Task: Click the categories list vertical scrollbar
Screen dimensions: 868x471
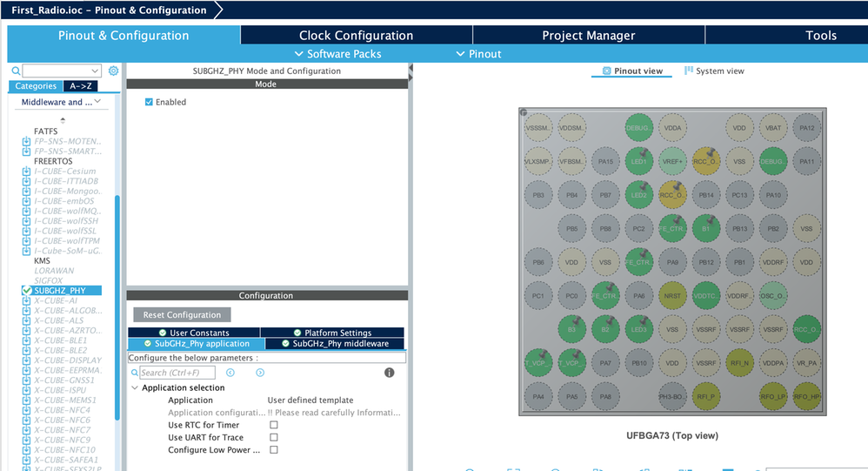Action: 117,307
